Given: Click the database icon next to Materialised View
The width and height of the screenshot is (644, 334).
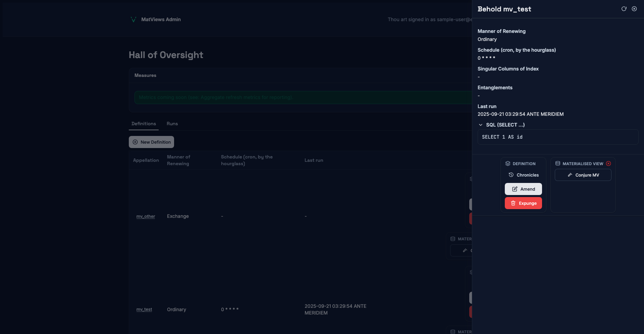Looking at the screenshot, I should click(x=558, y=163).
